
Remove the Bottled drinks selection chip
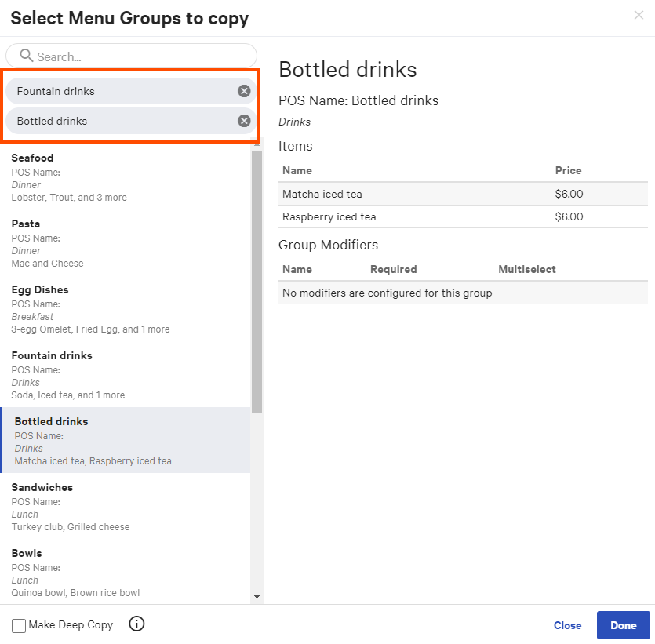(244, 120)
